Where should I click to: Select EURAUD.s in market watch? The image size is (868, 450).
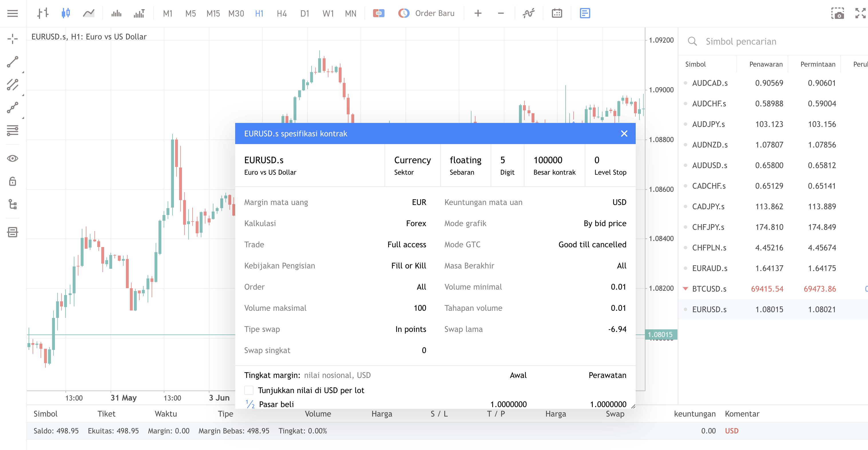(x=710, y=268)
